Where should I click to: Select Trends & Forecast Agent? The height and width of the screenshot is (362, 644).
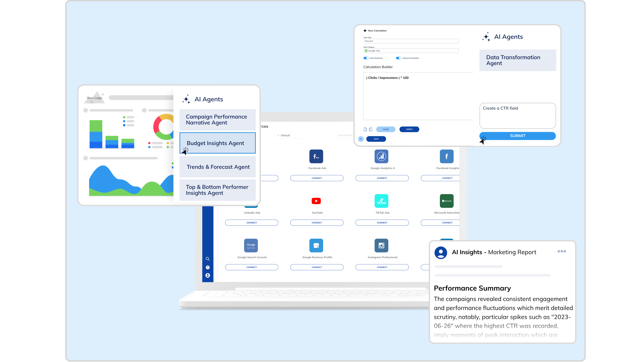(x=218, y=167)
